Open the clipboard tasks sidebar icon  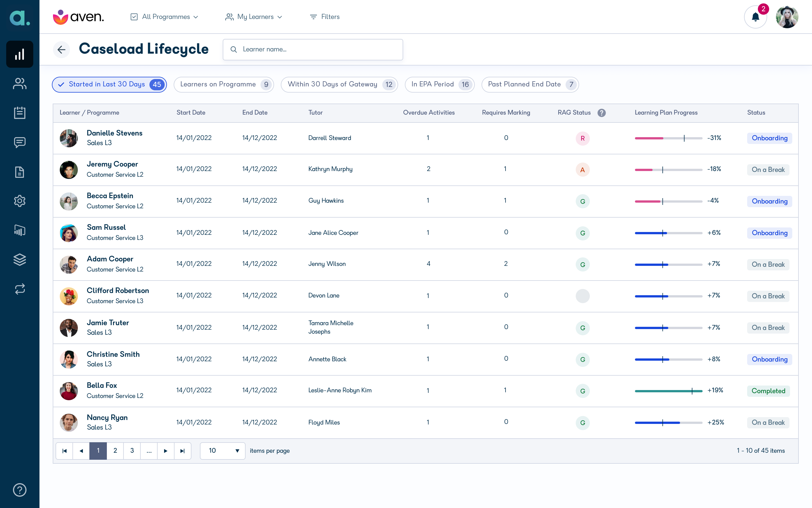coord(19,113)
